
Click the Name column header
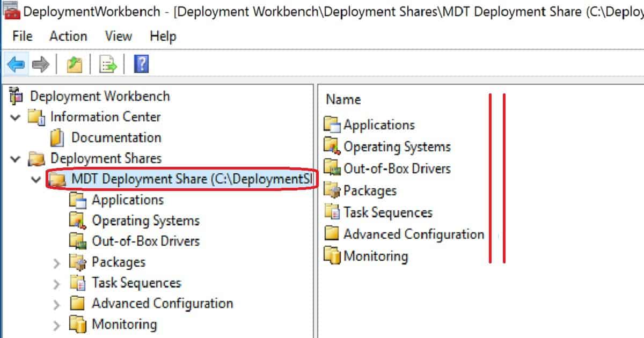[x=343, y=100]
